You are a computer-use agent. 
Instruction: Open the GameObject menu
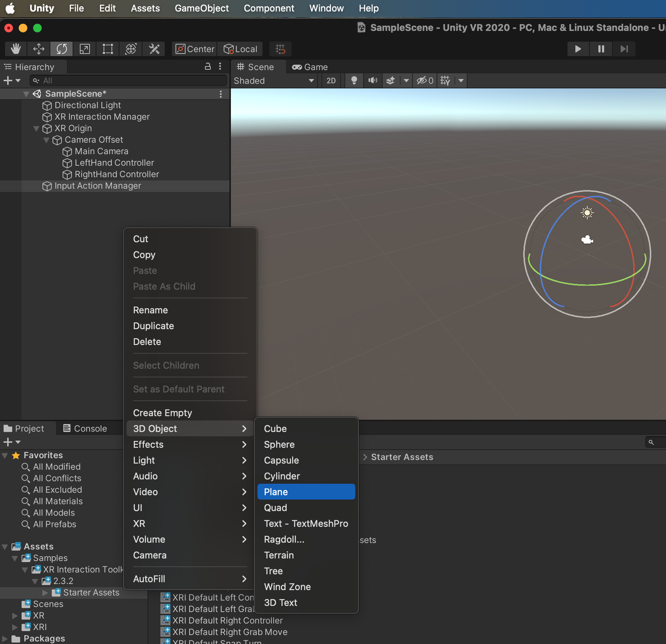[201, 8]
